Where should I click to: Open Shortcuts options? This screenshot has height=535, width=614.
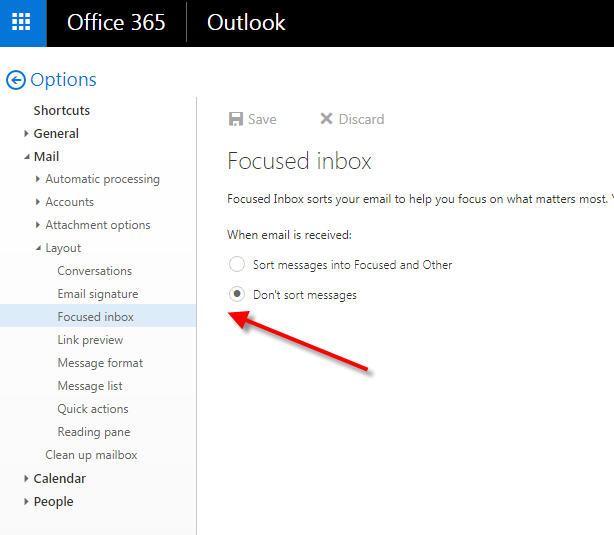[61, 110]
